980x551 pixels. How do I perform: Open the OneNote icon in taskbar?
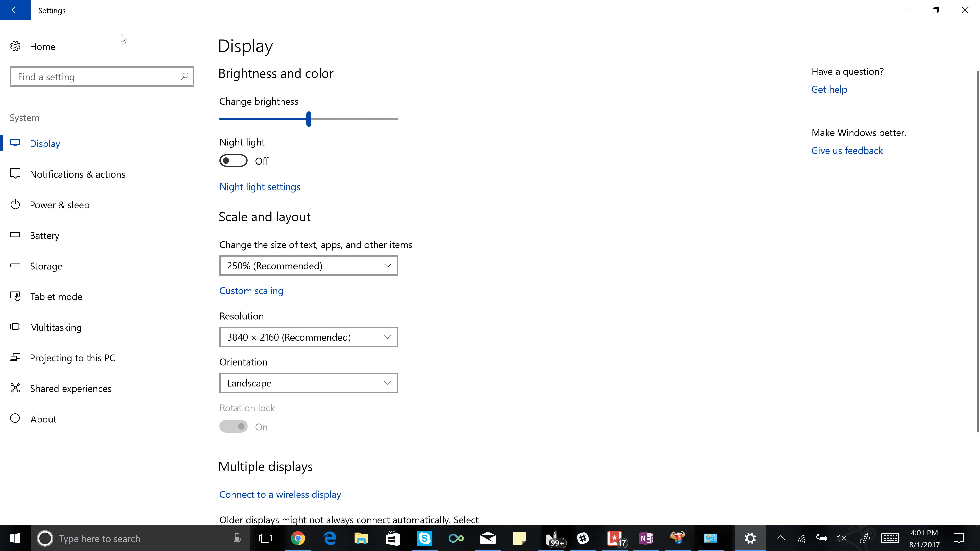point(646,538)
